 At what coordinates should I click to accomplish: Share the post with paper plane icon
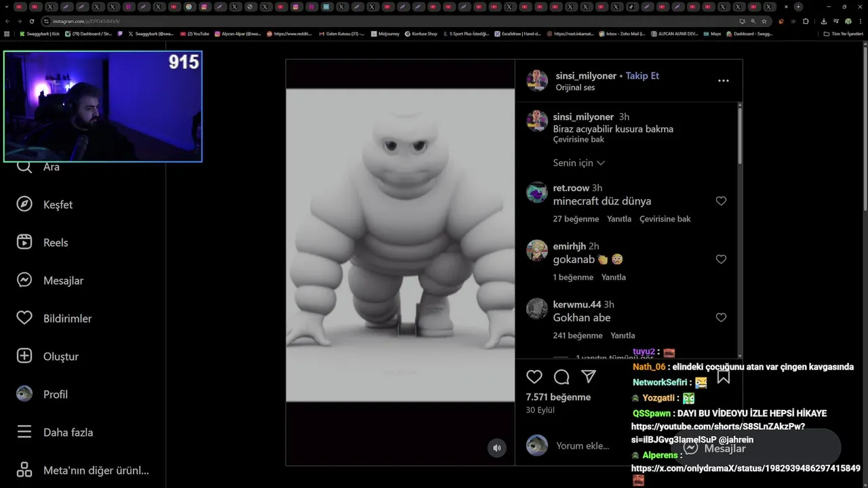click(589, 377)
